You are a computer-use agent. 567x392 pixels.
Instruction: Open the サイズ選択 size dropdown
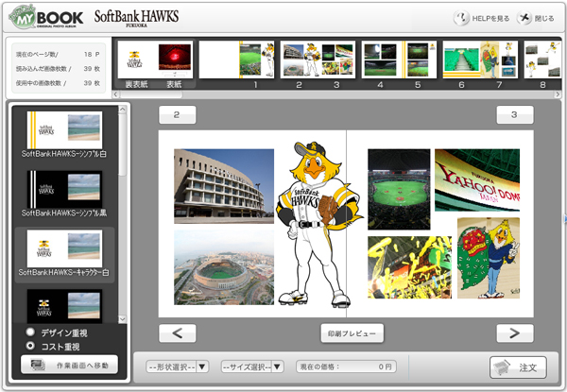tap(252, 366)
